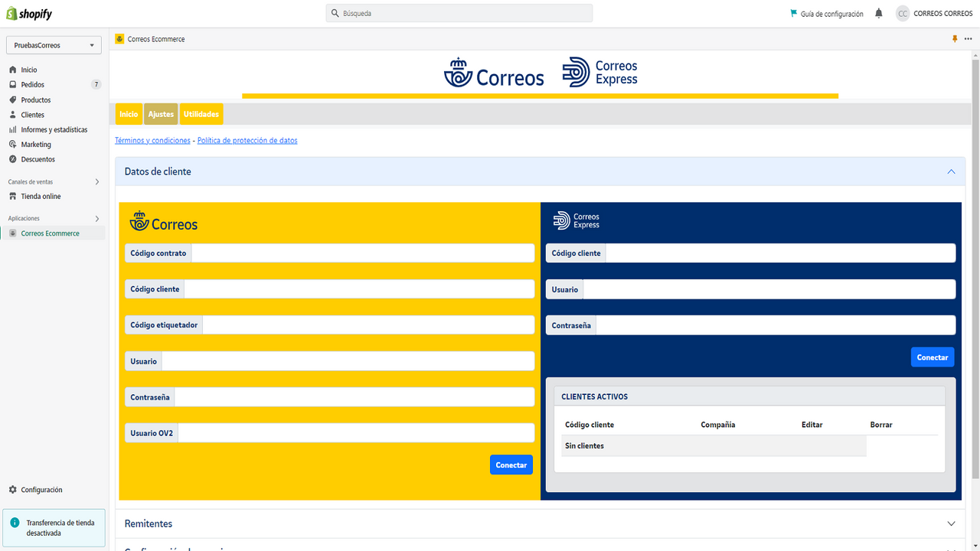This screenshot has height=551, width=980.
Task: Open the notifications bell
Action: (879, 14)
